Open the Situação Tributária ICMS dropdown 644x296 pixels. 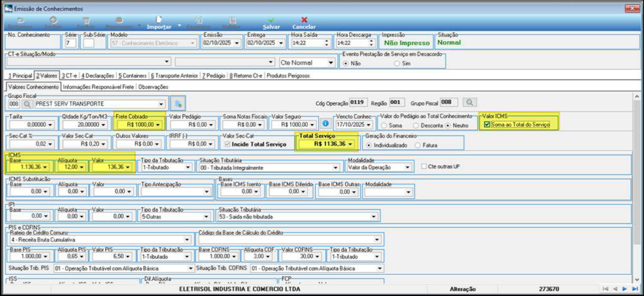pyautogui.click(x=335, y=167)
